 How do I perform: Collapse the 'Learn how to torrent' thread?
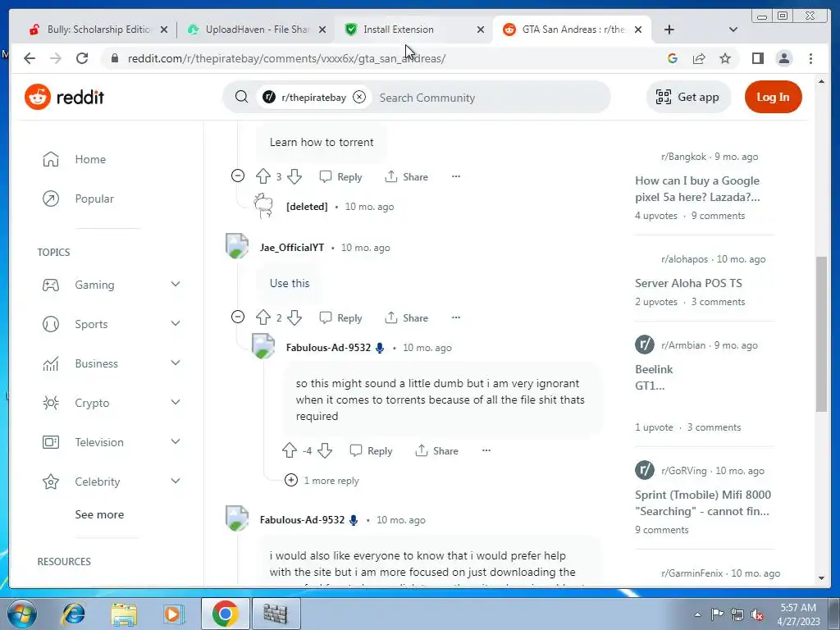coord(238,176)
